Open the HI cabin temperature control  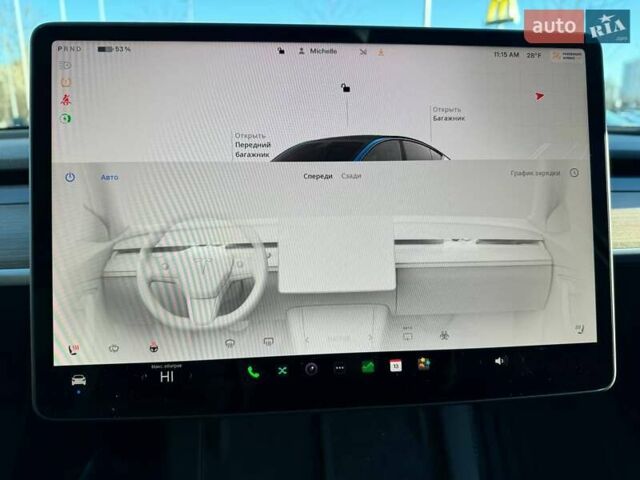167,377
